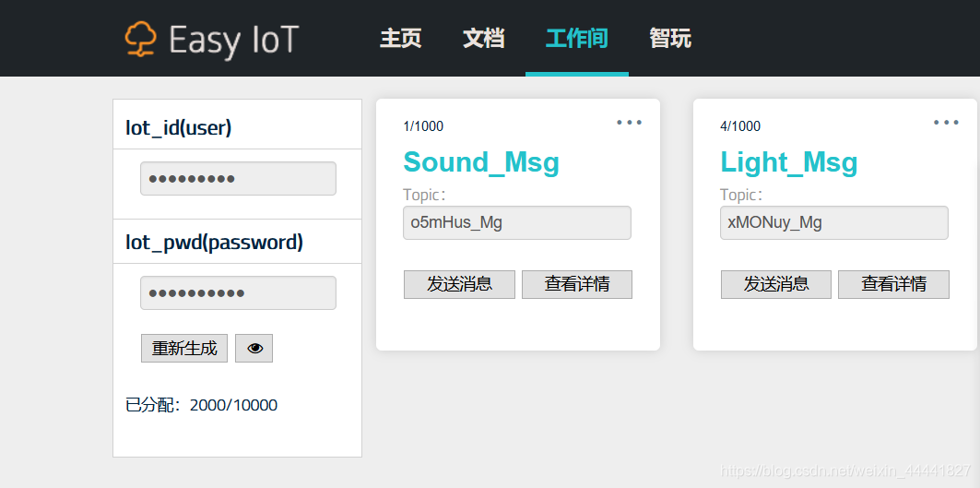The image size is (980, 488).
Task: Click the Easy IoT brand text
Action: (x=233, y=40)
